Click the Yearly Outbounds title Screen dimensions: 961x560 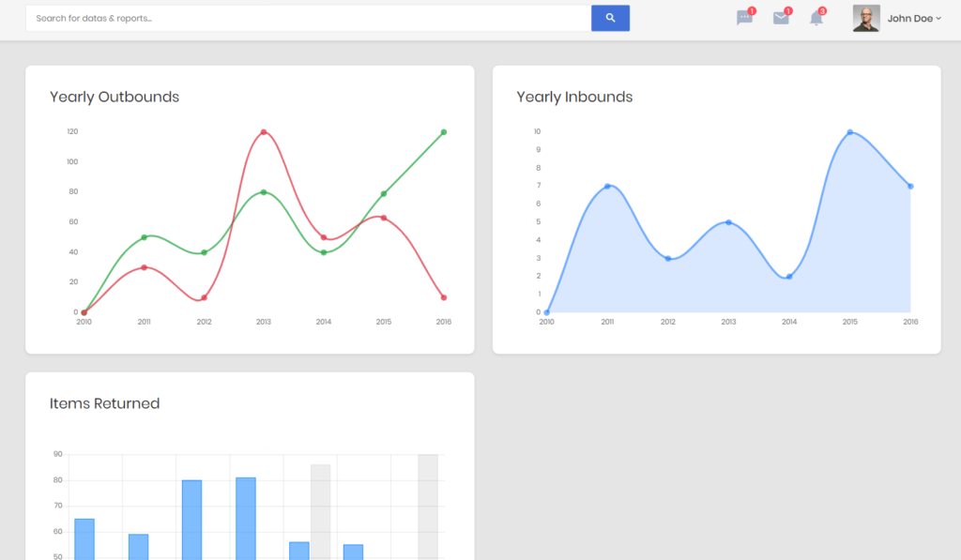(114, 97)
